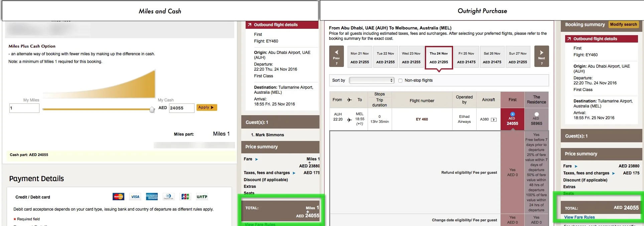Open the Sort by dropdown
Viewport: 644px width, 226px height.
[x=372, y=80]
